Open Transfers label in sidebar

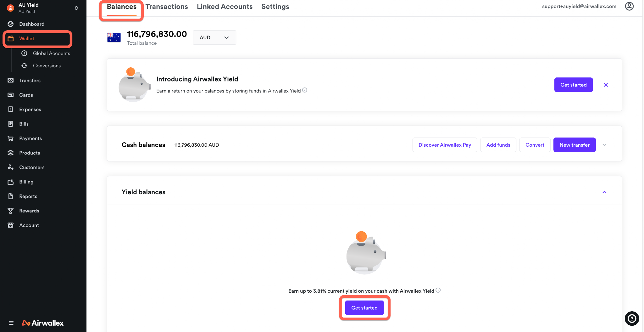point(30,80)
